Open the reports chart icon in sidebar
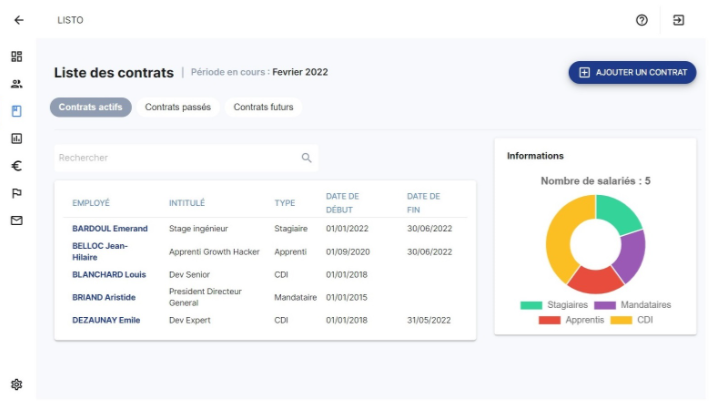This screenshot has height=405, width=713. 16,138
